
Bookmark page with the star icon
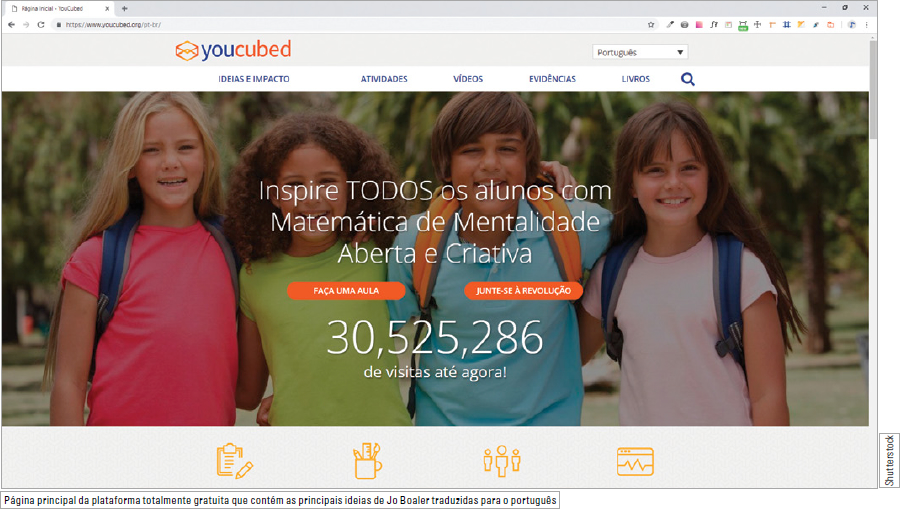[x=651, y=24]
